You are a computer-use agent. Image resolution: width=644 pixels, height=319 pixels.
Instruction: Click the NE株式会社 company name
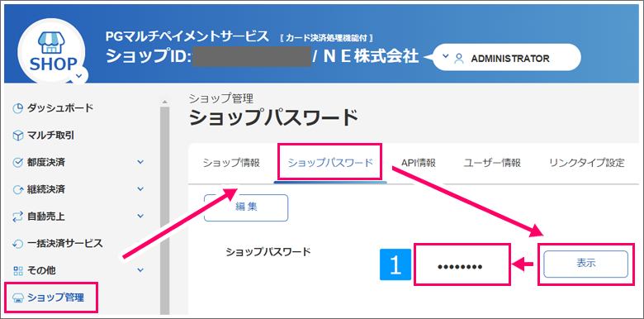click(x=372, y=56)
